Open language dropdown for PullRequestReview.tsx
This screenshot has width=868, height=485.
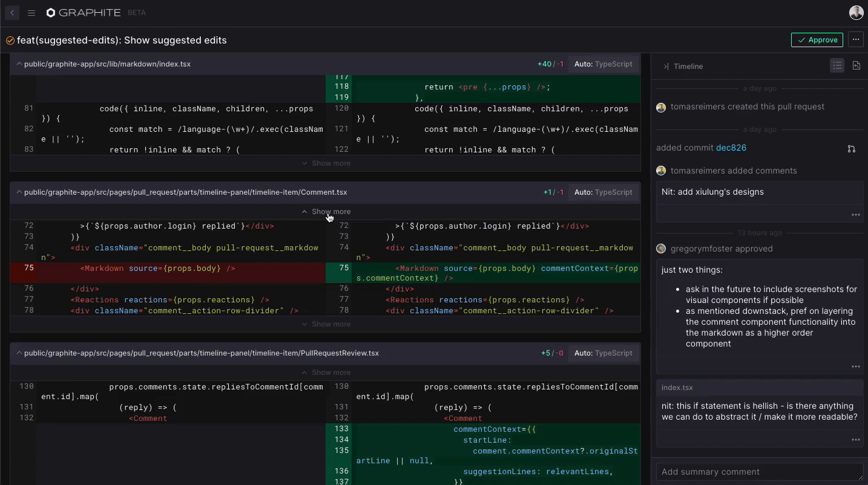(x=603, y=353)
